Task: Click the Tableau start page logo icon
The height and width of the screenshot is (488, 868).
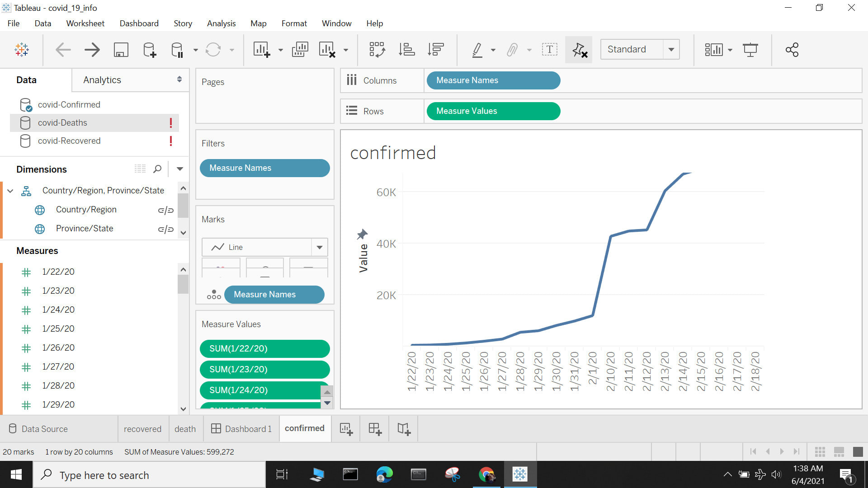Action: [22, 49]
